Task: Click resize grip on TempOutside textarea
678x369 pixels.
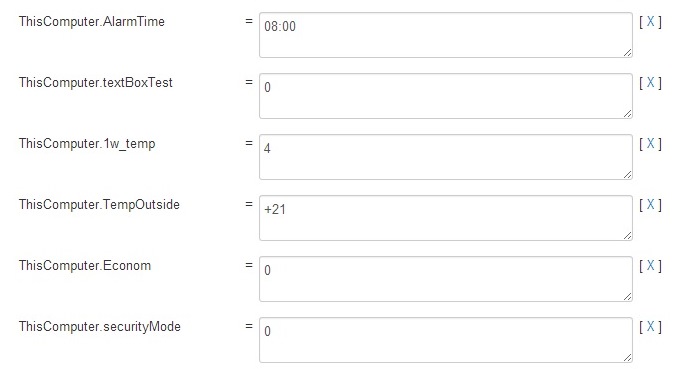Action: click(x=627, y=236)
